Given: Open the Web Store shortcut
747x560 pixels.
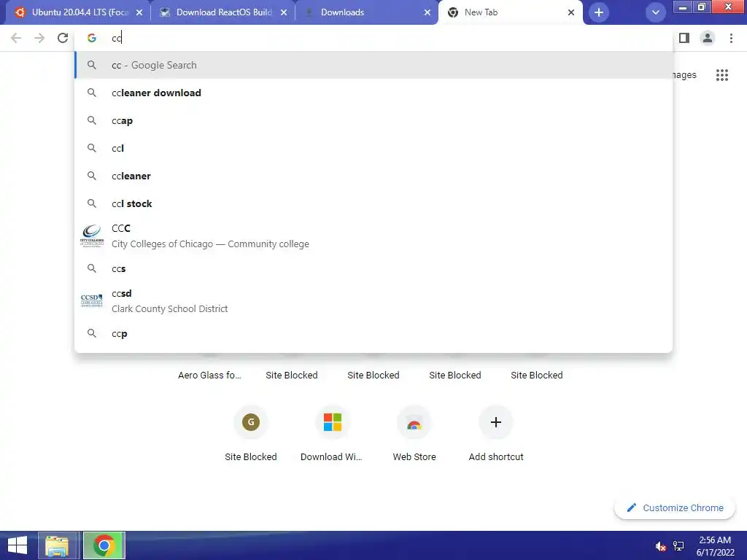Looking at the screenshot, I should [414, 435].
